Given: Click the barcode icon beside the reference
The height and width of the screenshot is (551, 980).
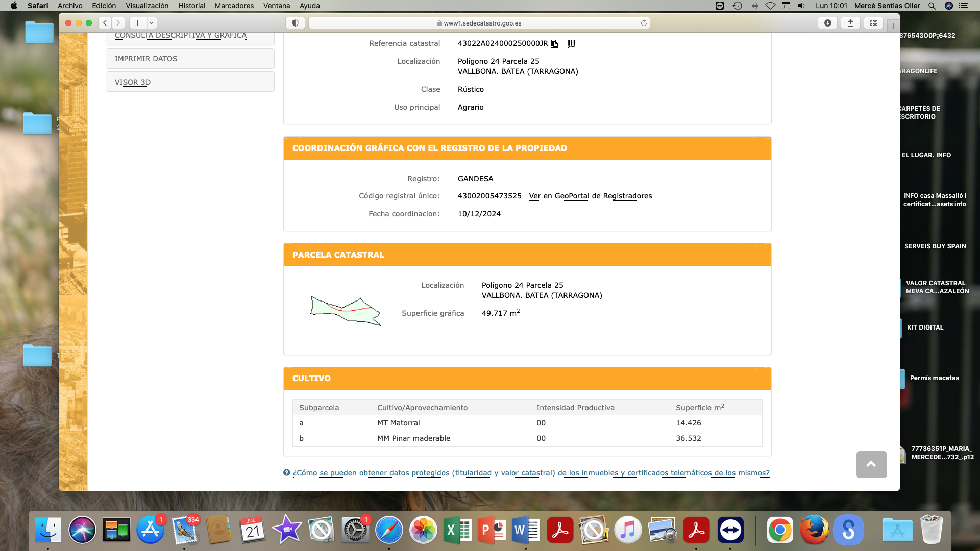Looking at the screenshot, I should click(x=571, y=44).
